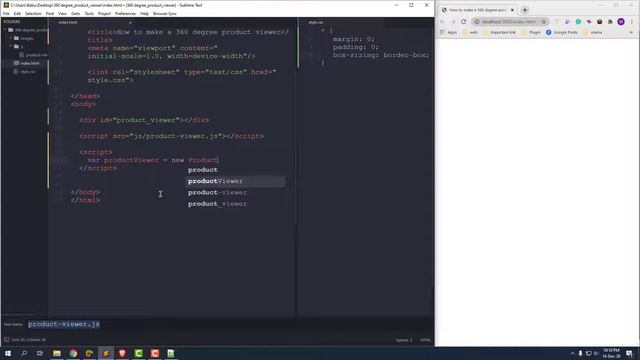Select the js folder in sidebar

[19, 46]
